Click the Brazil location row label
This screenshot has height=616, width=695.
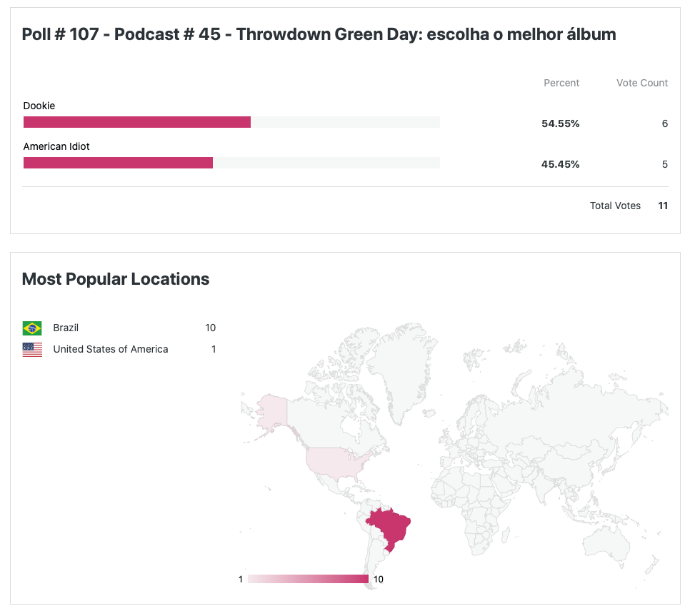pyautogui.click(x=66, y=328)
